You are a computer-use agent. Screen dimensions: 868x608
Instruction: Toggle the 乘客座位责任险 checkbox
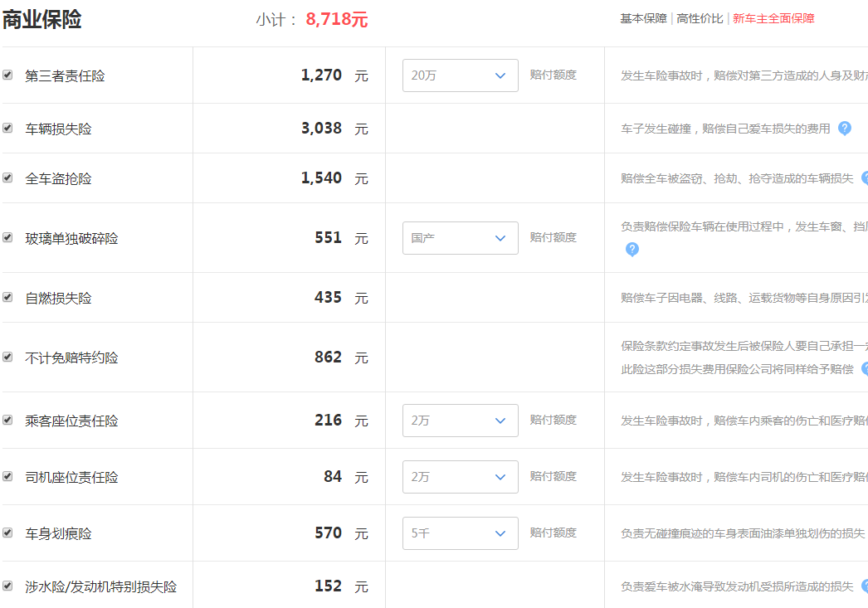7,420
